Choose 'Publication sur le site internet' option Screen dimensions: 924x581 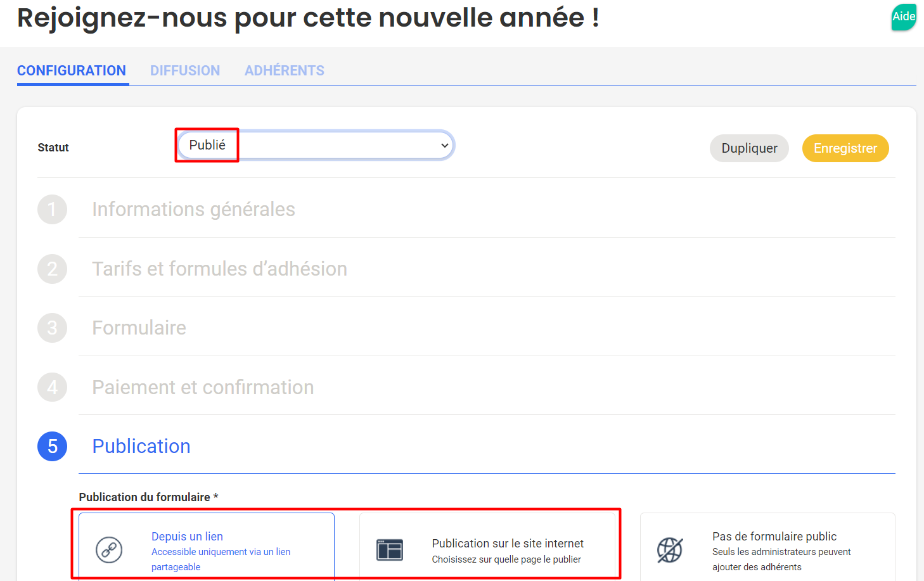[x=487, y=548]
